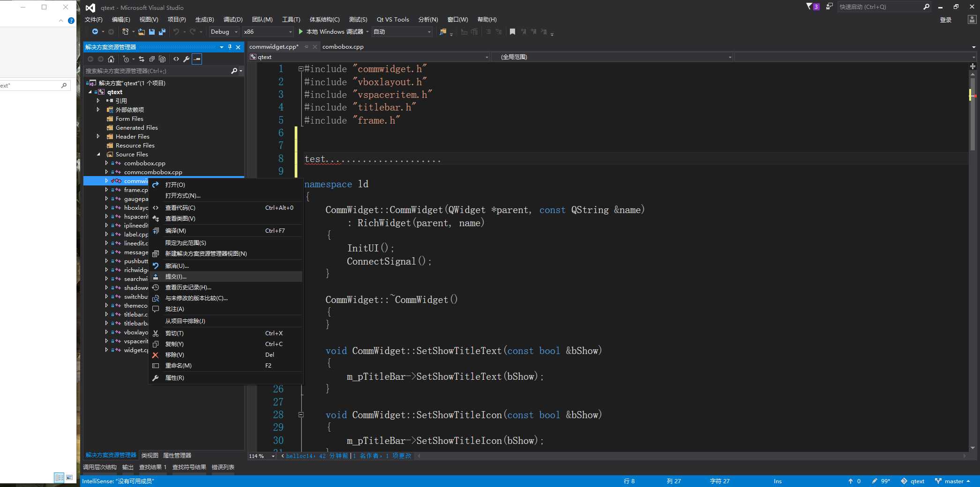Close the commwidget.cpp editor tab

pyautogui.click(x=315, y=47)
